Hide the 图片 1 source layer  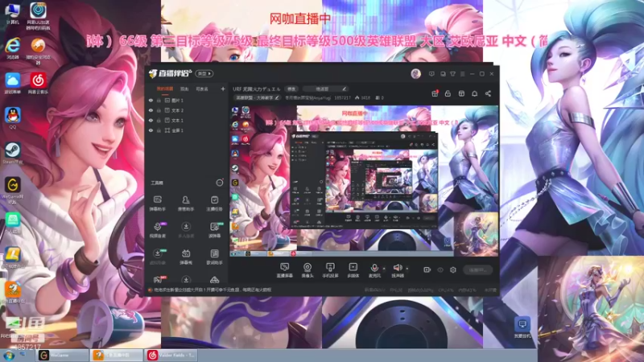(151, 100)
